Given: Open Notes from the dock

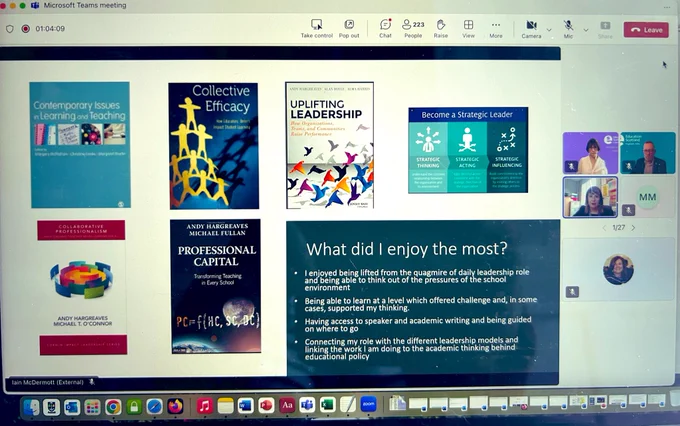Looking at the screenshot, I should pos(226,406).
